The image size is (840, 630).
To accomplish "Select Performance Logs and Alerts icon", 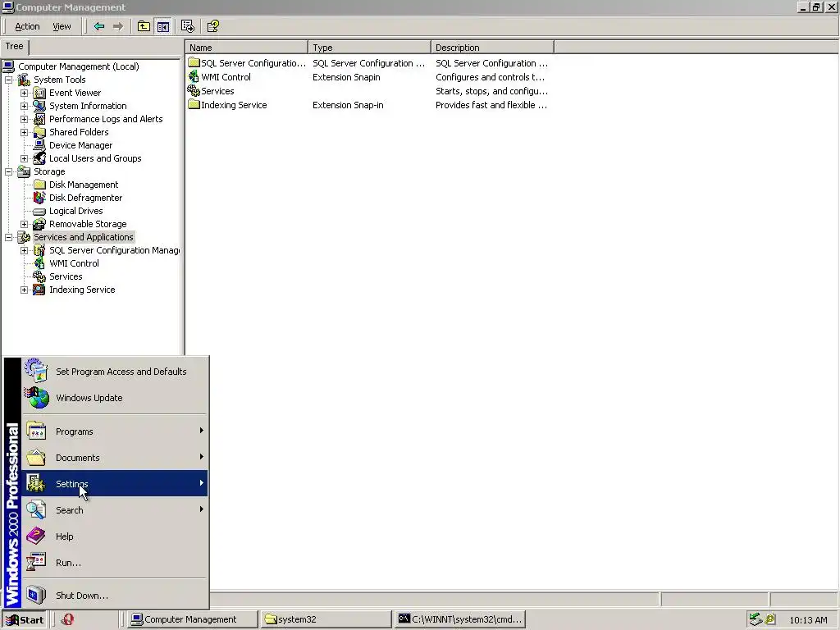I will click(x=39, y=119).
